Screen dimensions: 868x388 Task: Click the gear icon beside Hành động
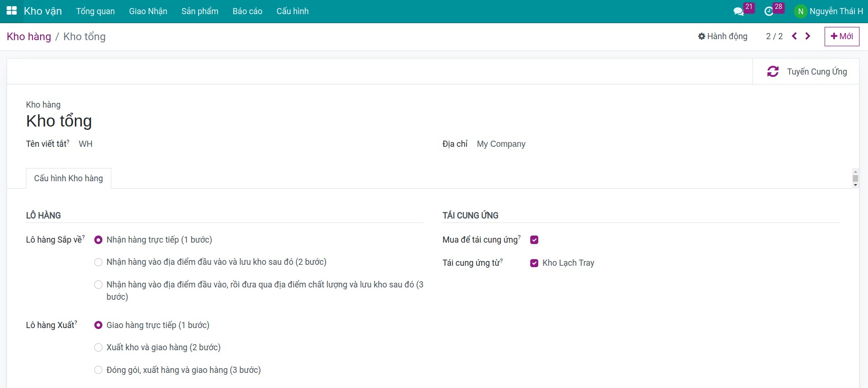[701, 36]
